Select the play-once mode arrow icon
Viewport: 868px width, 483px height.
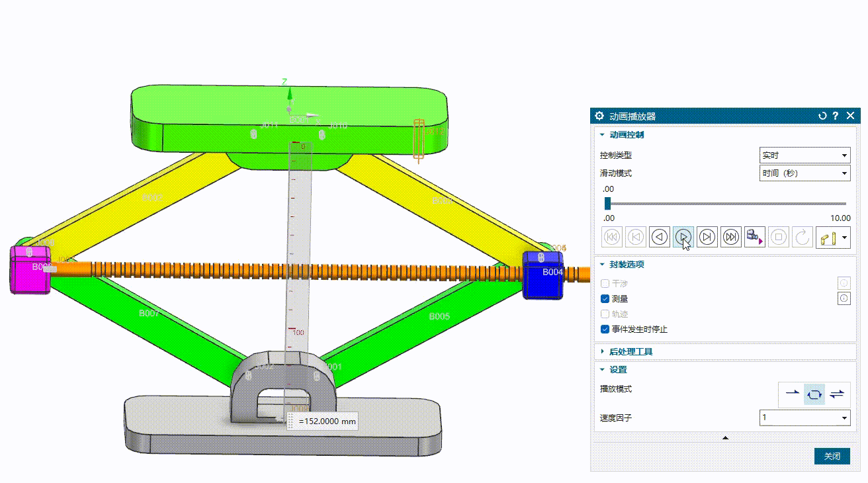[792, 394]
